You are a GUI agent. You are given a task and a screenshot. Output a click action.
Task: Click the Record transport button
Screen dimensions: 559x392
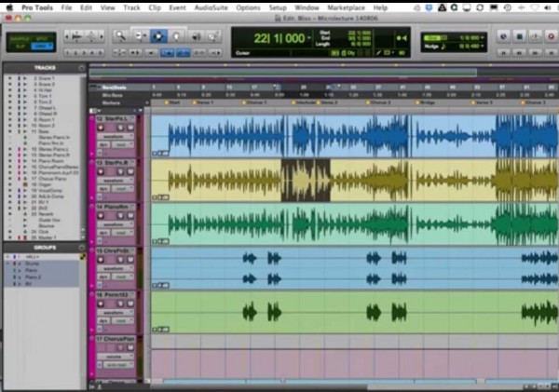click(x=551, y=36)
